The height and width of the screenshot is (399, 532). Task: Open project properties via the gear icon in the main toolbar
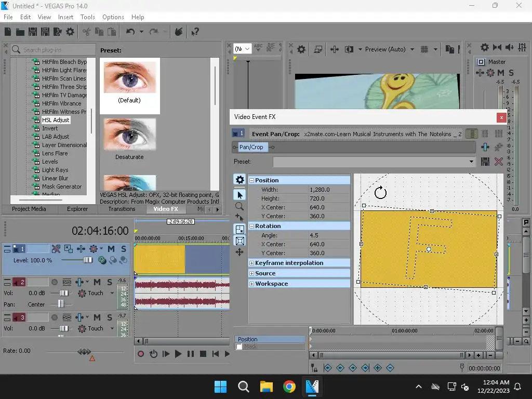click(x=70, y=32)
